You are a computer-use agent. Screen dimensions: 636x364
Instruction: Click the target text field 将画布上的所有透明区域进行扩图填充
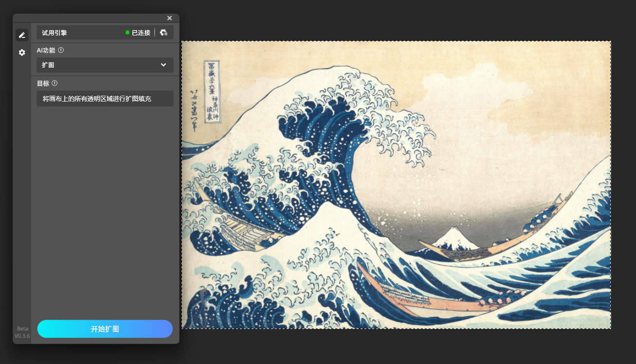tap(105, 99)
